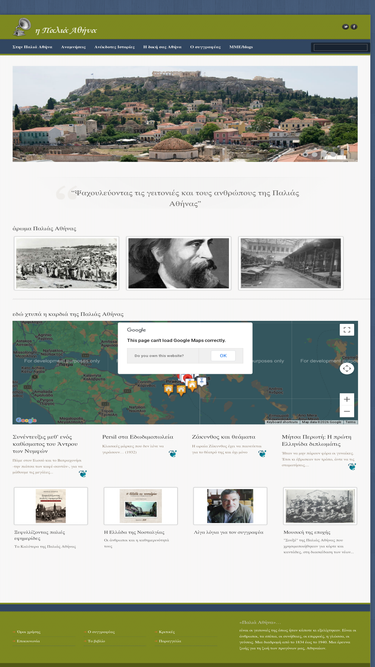Open the map 'Terms' link
The width and height of the screenshot is (375, 667).
pyautogui.click(x=350, y=422)
